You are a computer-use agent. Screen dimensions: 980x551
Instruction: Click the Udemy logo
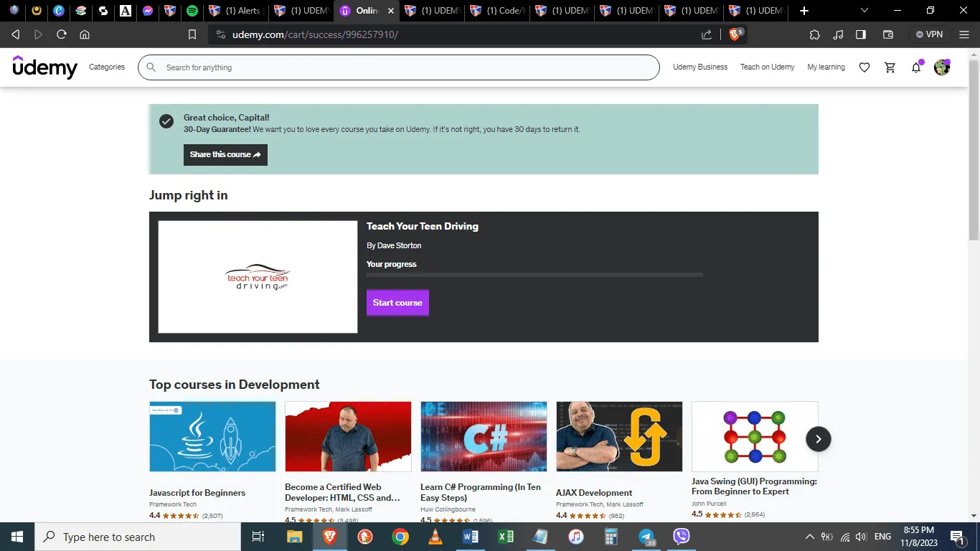coord(45,67)
